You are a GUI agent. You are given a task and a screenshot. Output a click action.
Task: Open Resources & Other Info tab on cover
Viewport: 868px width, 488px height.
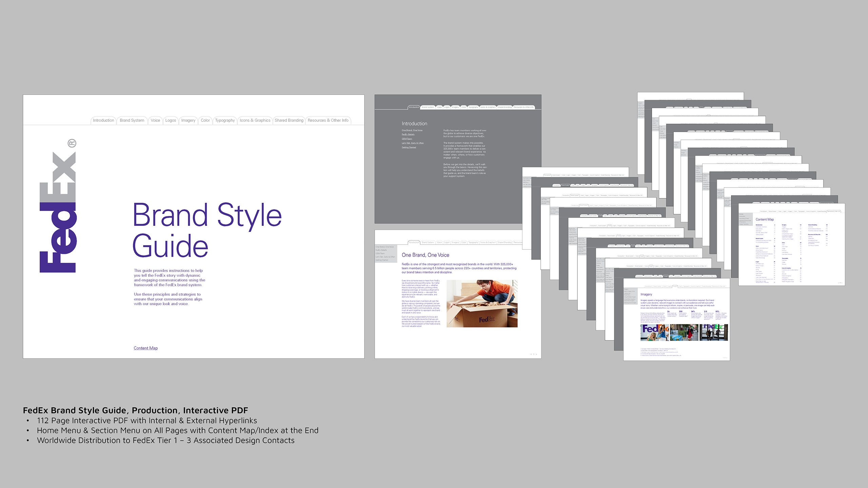(x=328, y=120)
